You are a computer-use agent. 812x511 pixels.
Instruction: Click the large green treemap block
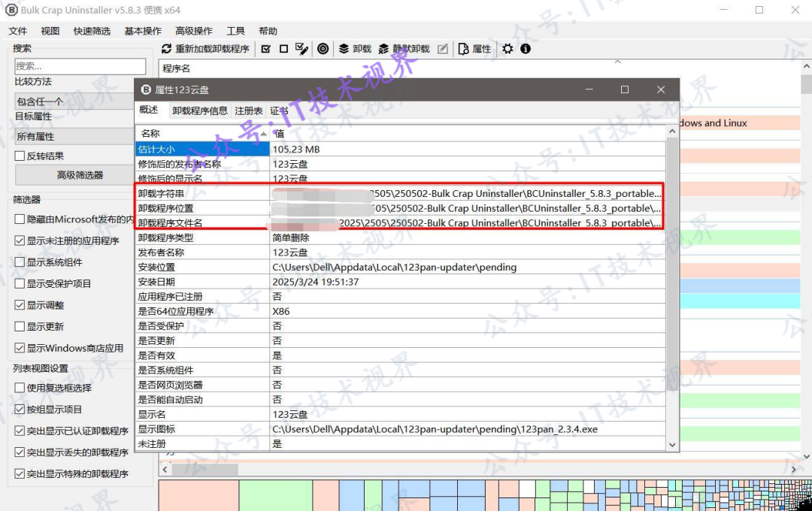(x=275, y=495)
